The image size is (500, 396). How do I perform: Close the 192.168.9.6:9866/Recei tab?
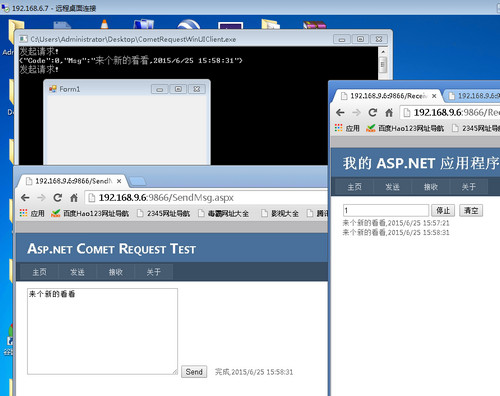pyautogui.click(x=434, y=96)
